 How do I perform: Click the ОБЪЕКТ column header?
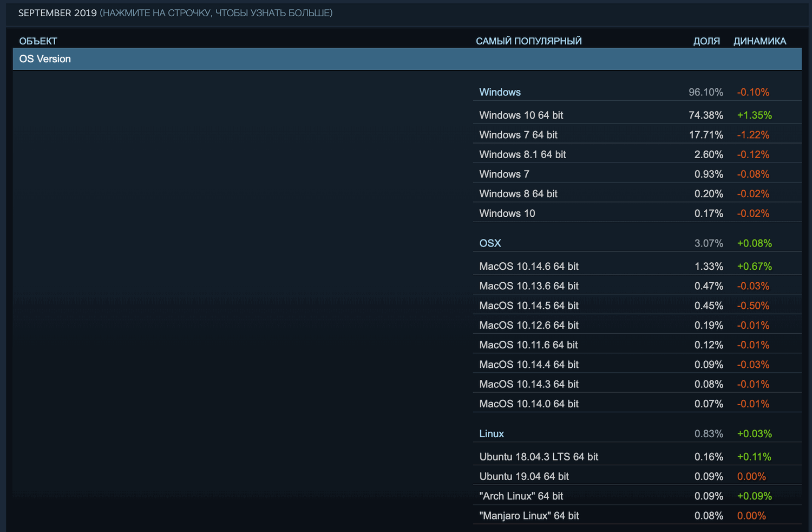click(38, 41)
